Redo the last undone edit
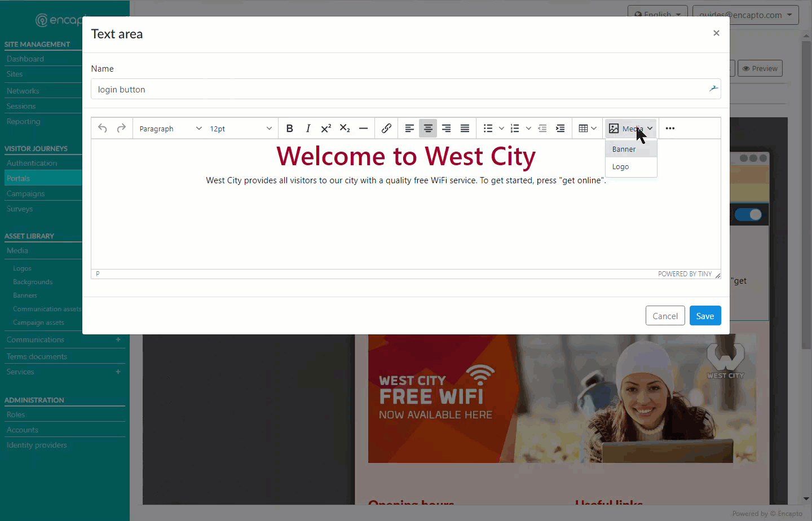The height and width of the screenshot is (521, 812). [x=121, y=129]
